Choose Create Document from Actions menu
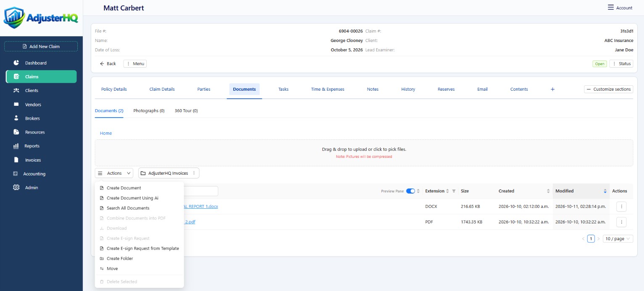 [139, 188]
